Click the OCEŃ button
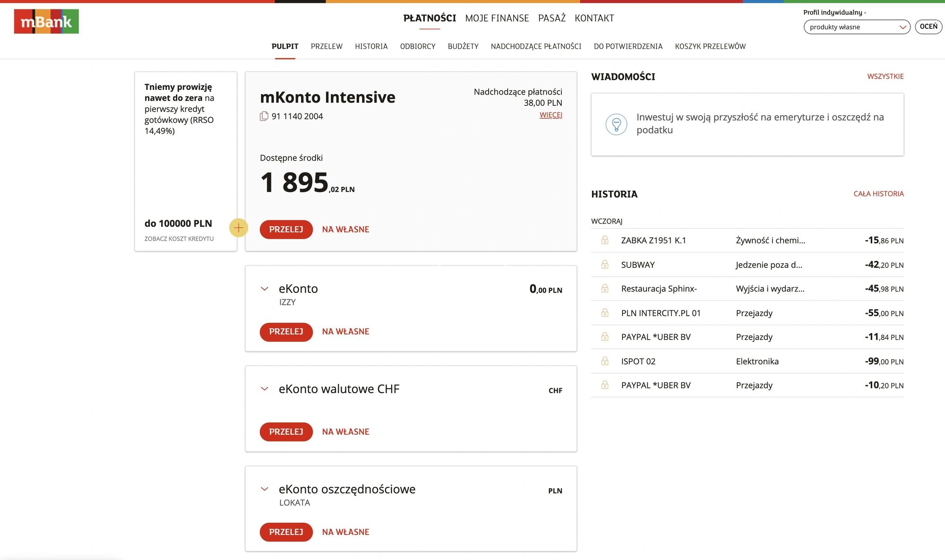The height and width of the screenshot is (560, 945). [928, 26]
